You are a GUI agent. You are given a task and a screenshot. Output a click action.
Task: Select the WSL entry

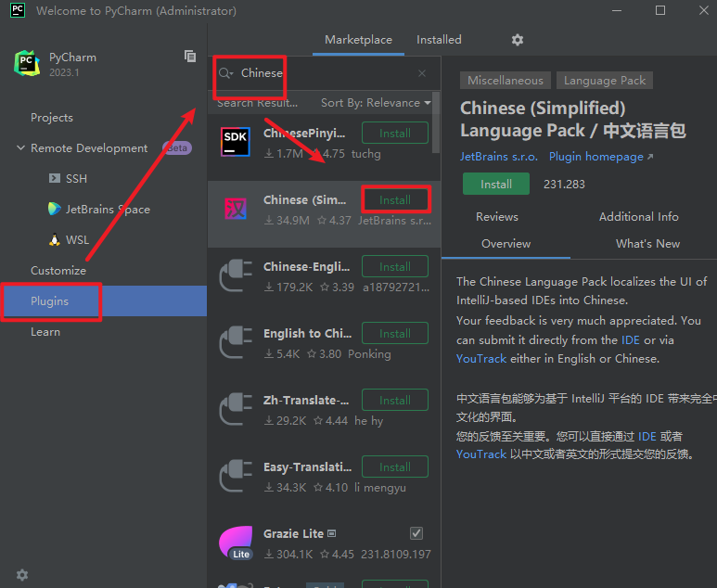click(x=77, y=239)
